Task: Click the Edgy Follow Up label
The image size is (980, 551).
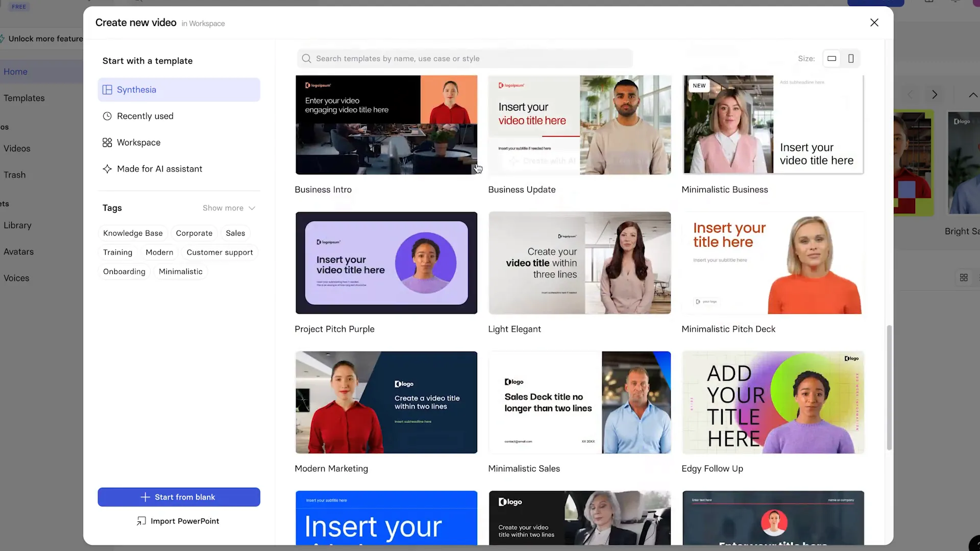Action: coord(713,469)
